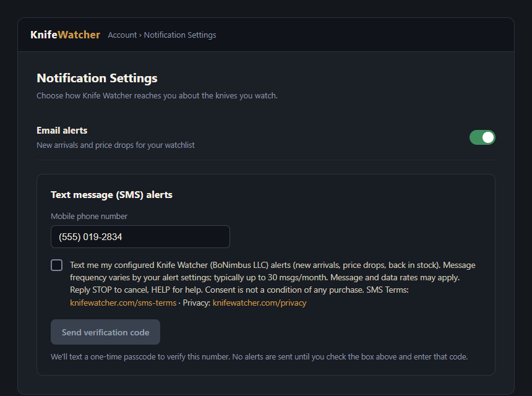
Task: Click the 'Choose how Knife Watcher reaches you' subtitle
Action: tap(157, 96)
